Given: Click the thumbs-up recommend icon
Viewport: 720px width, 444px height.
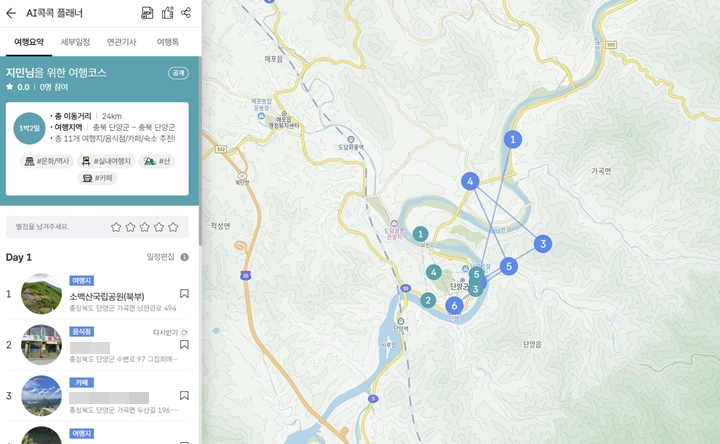Looking at the screenshot, I should (167, 13).
